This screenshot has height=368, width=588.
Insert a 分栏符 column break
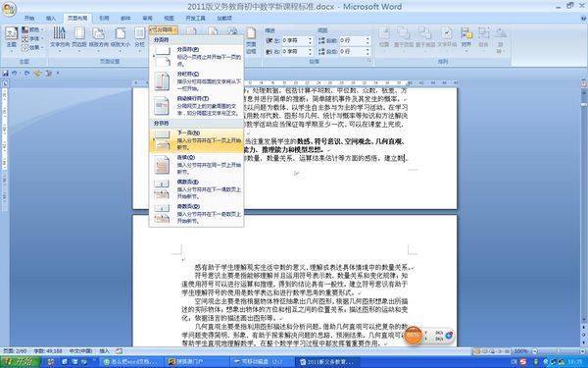coord(197,81)
